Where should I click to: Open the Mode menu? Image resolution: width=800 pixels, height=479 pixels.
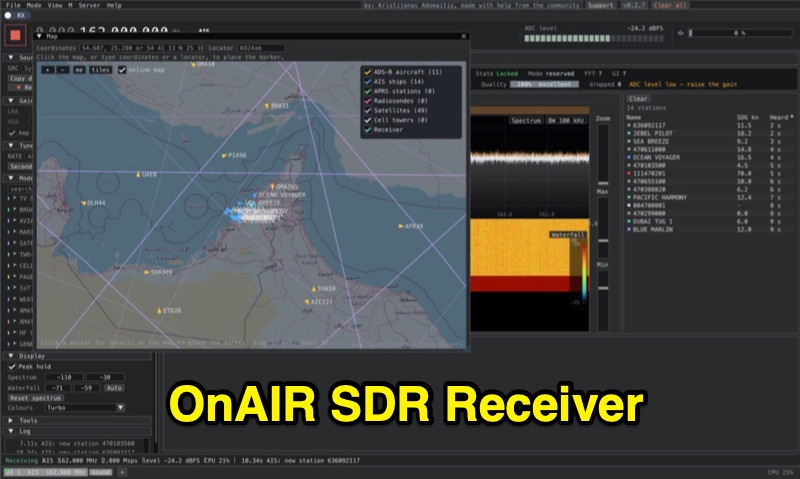(x=34, y=5)
